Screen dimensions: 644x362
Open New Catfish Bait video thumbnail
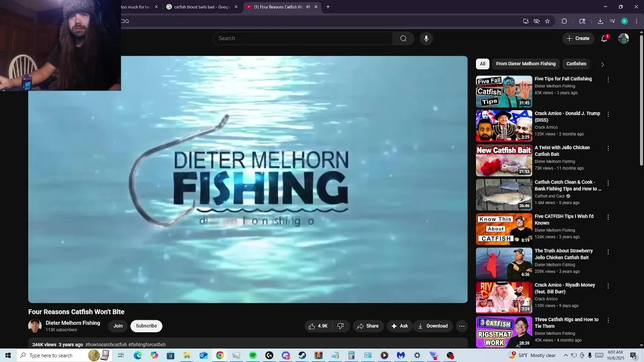pyautogui.click(x=504, y=160)
